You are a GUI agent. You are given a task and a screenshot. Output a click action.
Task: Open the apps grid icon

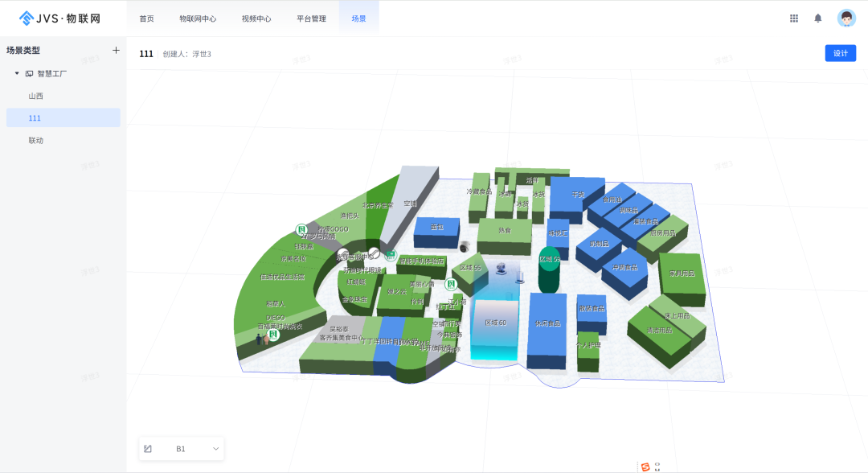pos(794,19)
